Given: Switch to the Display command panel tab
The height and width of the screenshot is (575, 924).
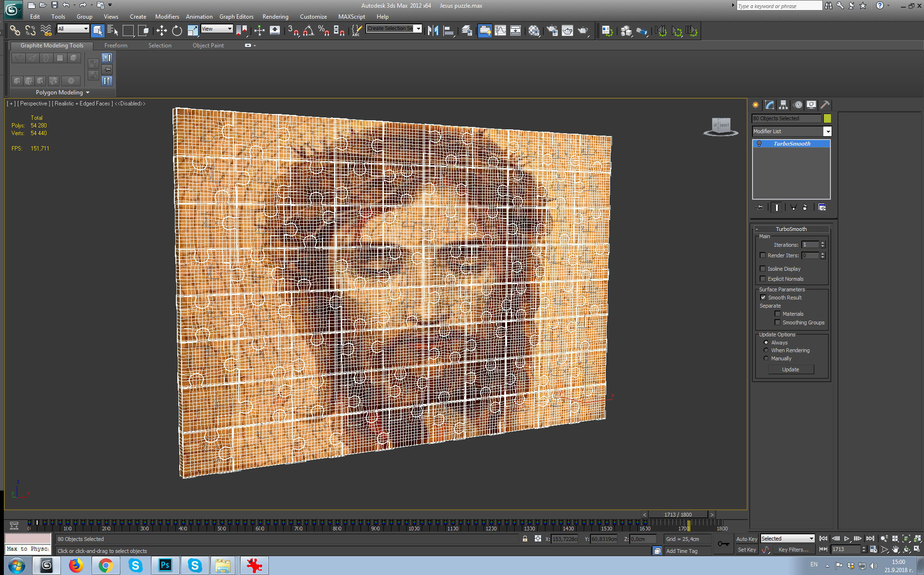Looking at the screenshot, I should pos(811,105).
